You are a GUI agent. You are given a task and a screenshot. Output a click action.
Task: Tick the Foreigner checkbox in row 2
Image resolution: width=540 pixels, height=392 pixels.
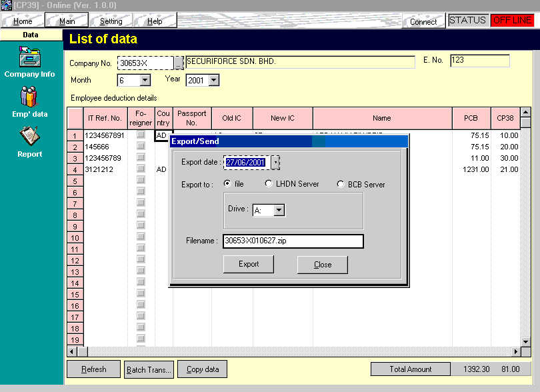point(141,147)
